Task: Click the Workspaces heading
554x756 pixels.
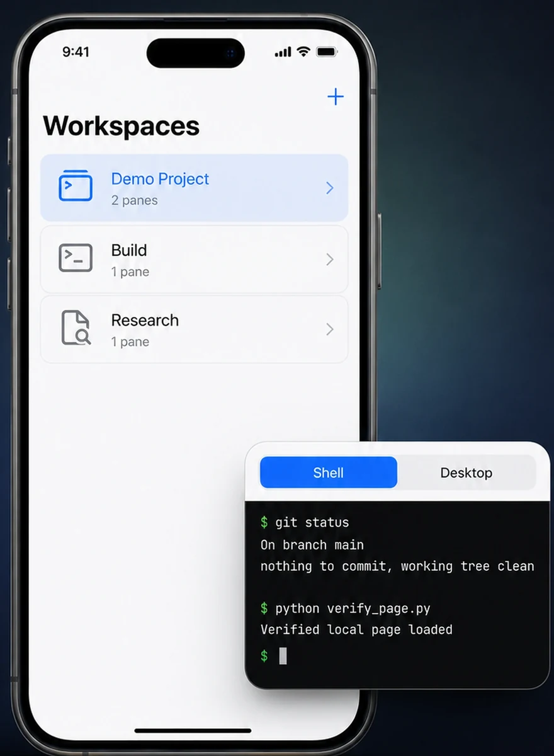Action: point(121,126)
